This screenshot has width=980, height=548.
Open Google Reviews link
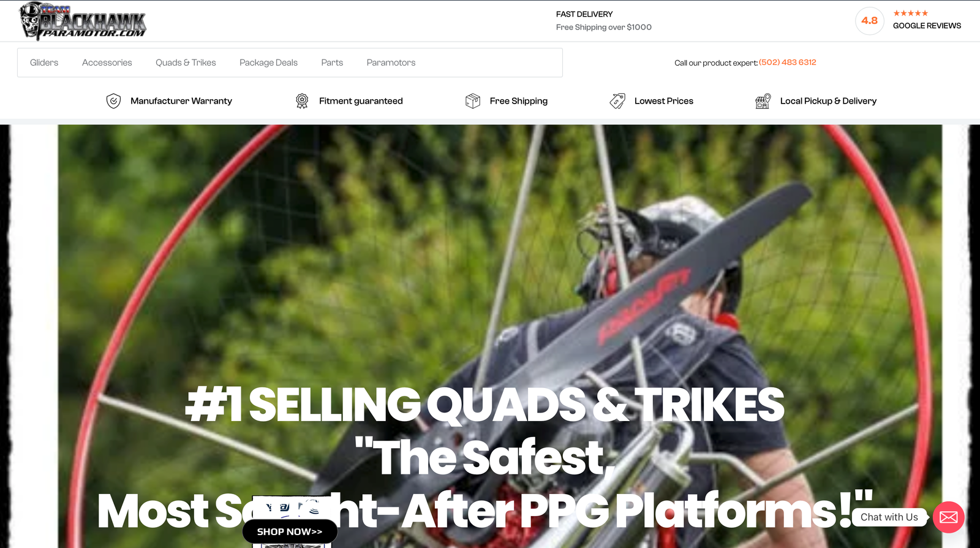[927, 26]
